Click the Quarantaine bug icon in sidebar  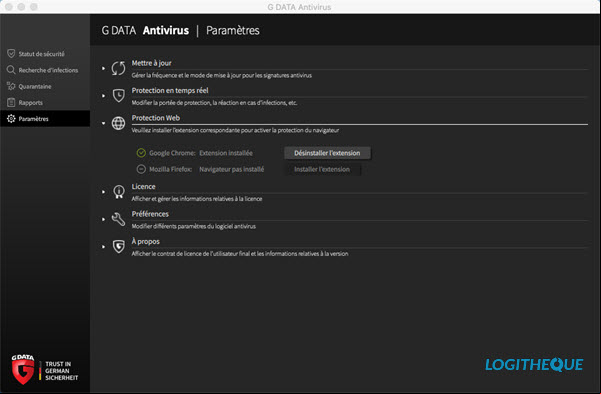coord(11,86)
